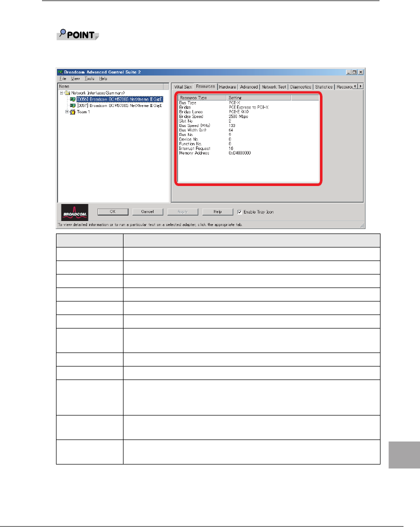Click the Broadcom logo image
Screen dimensions: 420x527
(74, 212)
